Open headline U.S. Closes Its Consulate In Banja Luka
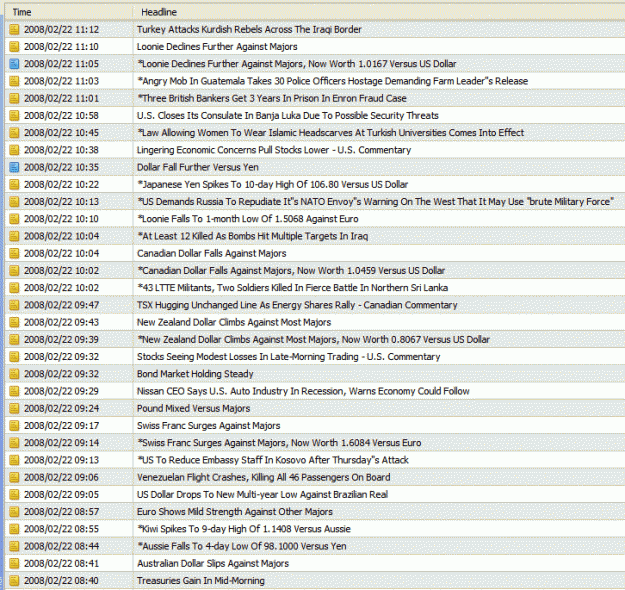The height and width of the screenshot is (590, 625). tap(288, 116)
